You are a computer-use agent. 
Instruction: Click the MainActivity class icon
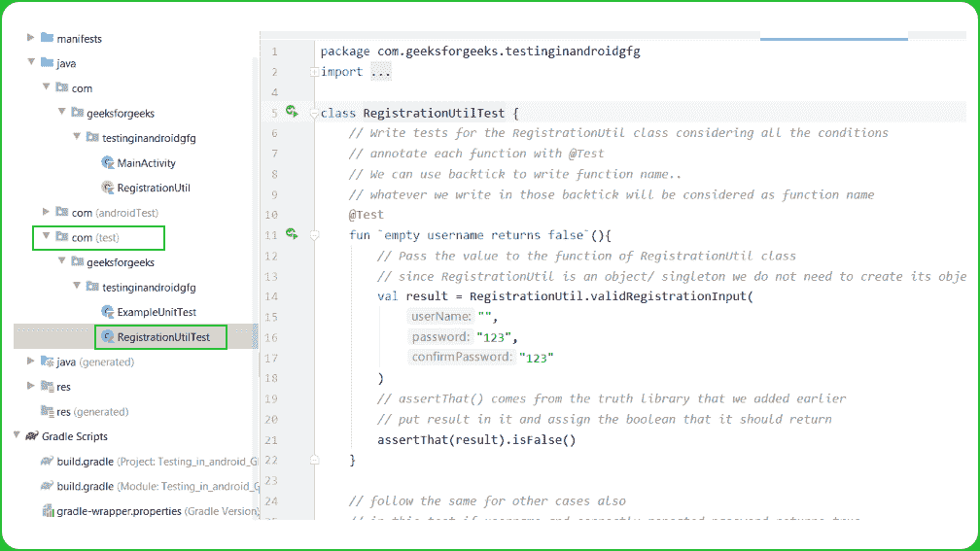[x=107, y=163]
